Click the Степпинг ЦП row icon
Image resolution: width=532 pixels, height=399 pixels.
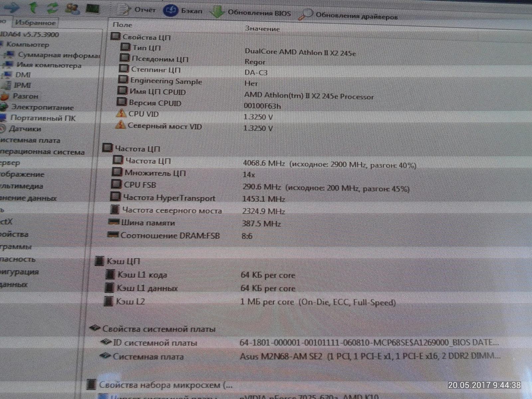pos(124,69)
